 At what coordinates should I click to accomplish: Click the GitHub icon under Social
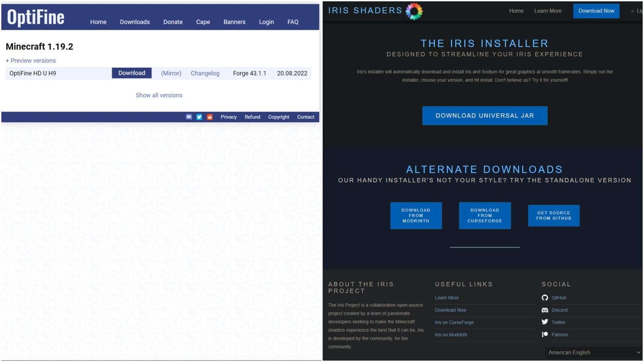pyautogui.click(x=545, y=298)
